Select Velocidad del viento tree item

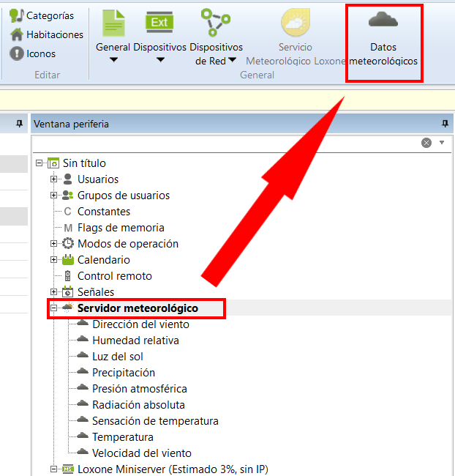(141, 453)
